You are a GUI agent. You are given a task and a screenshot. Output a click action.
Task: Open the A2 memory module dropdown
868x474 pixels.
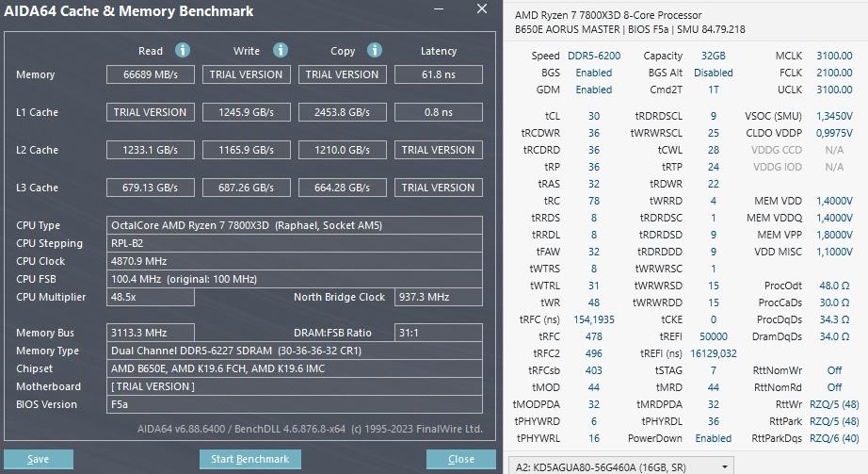click(621, 466)
